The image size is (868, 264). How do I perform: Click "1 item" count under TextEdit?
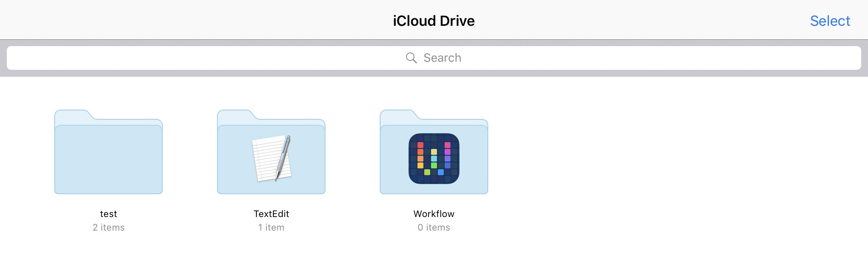271,228
